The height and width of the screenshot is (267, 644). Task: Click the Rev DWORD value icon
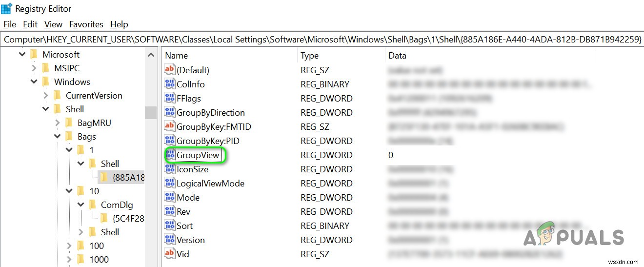click(x=170, y=211)
